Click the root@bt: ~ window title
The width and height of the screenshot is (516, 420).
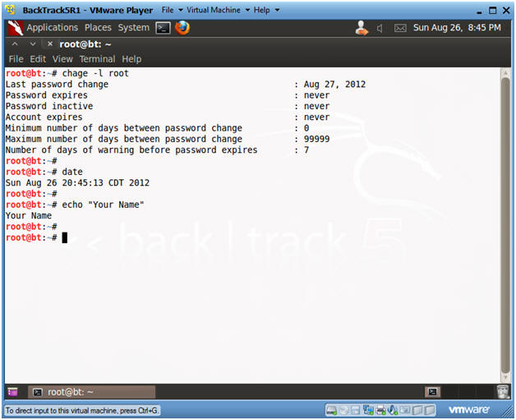85,44
